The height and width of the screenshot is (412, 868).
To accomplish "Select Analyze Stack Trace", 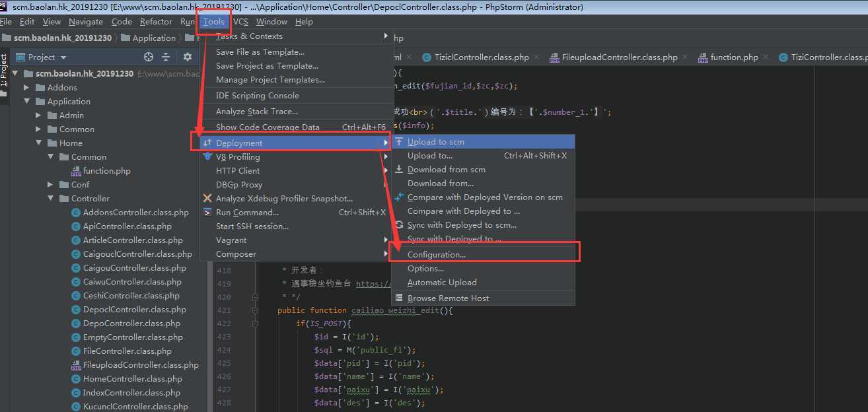I will tap(295, 112).
